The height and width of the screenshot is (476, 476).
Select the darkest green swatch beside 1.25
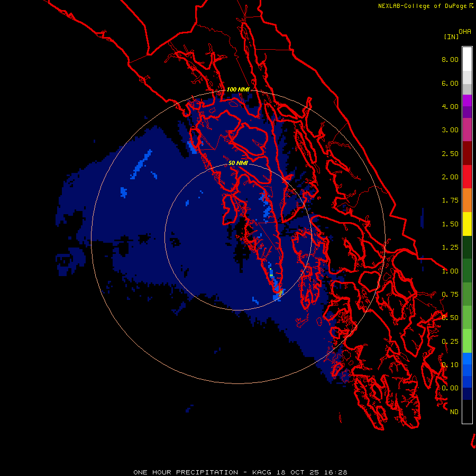click(x=467, y=247)
